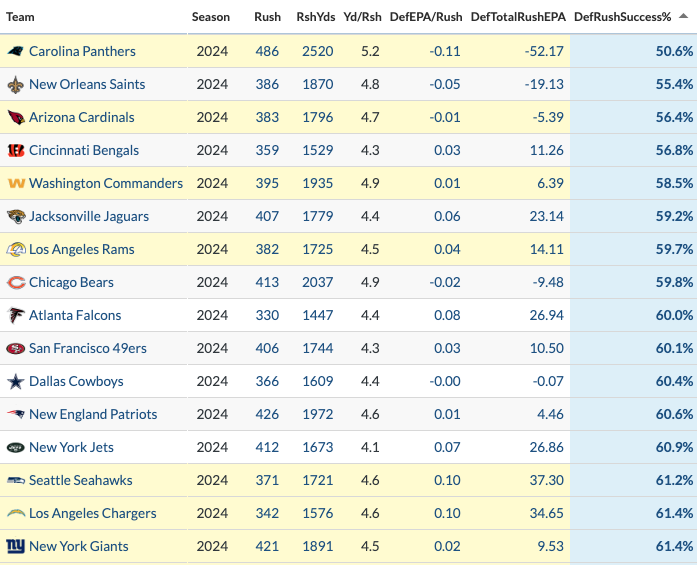The width and height of the screenshot is (697, 565).
Task: Open the New Orleans Saints team link
Action: [x=87, y=84]
